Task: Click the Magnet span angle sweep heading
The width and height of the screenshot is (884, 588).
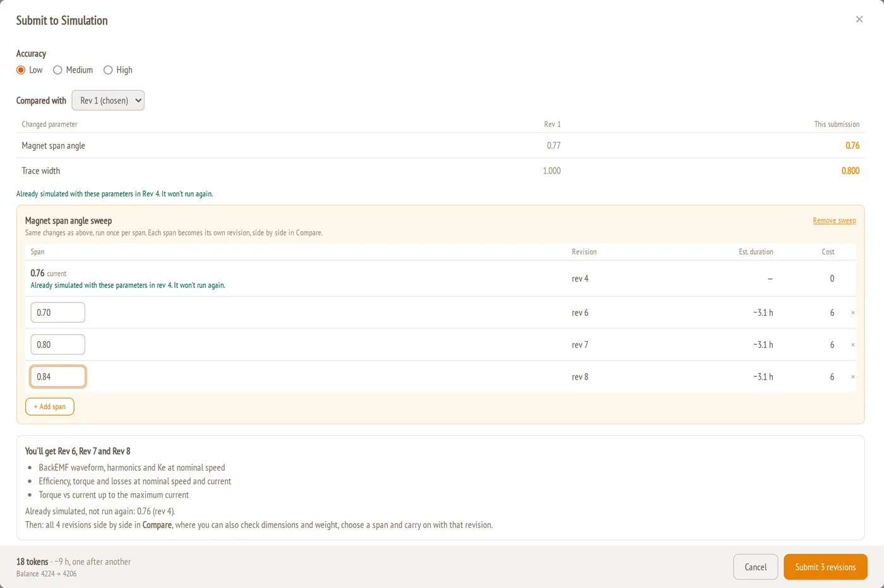Action: 68,220
